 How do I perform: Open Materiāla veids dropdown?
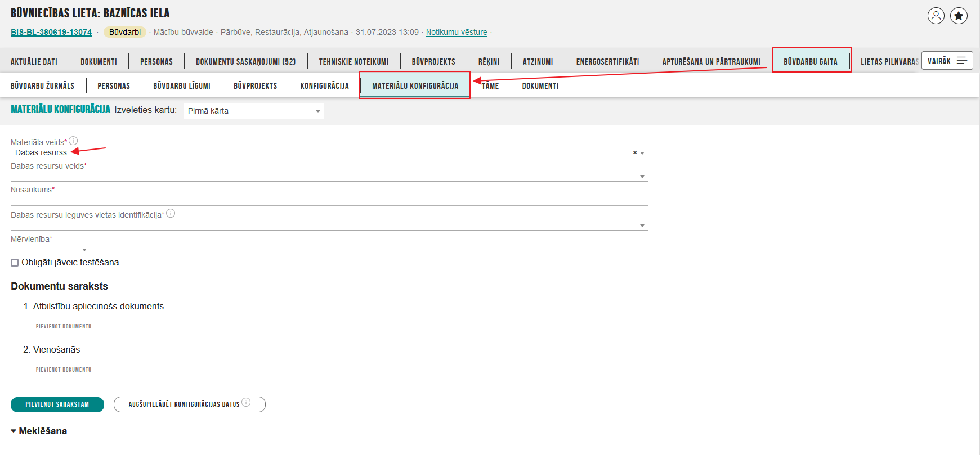pos(329,152)
